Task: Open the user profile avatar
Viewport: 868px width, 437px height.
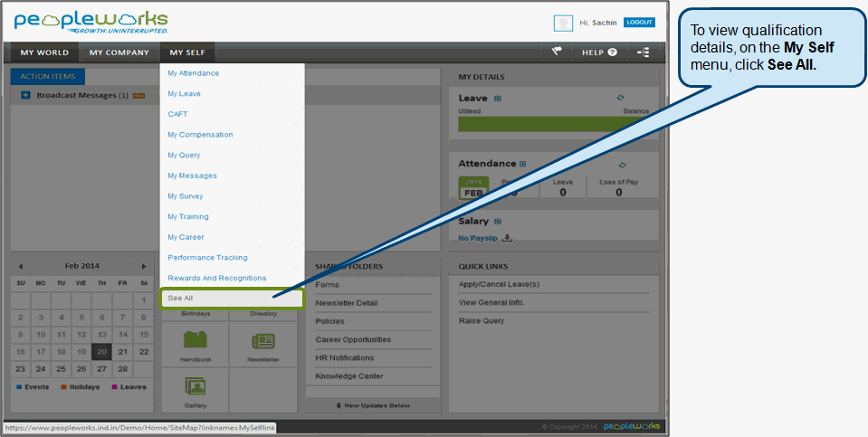Action: (x=563, y=23)
